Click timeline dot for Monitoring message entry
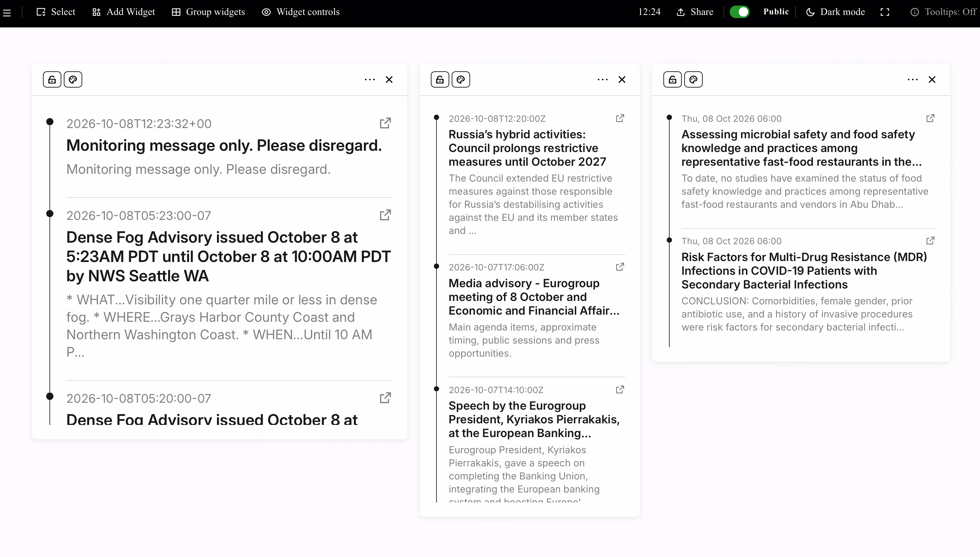The width and height of the screenshot is (980, 557). pos(50,122)
